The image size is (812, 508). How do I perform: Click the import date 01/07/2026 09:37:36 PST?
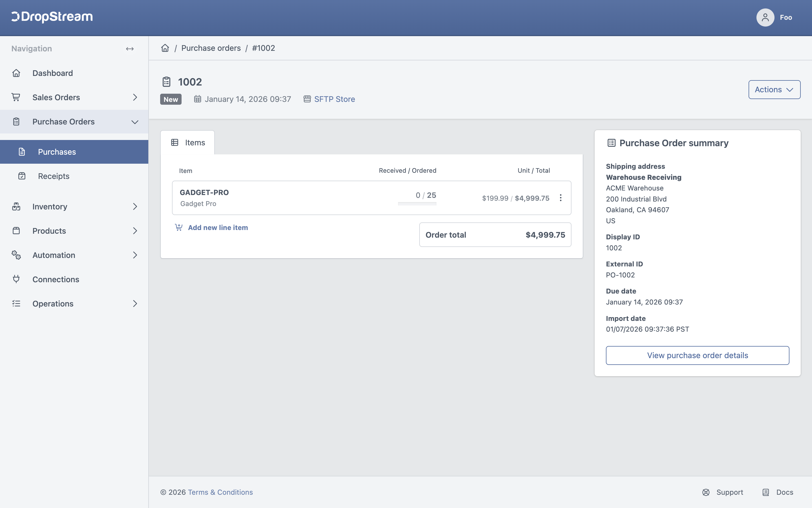647,329
